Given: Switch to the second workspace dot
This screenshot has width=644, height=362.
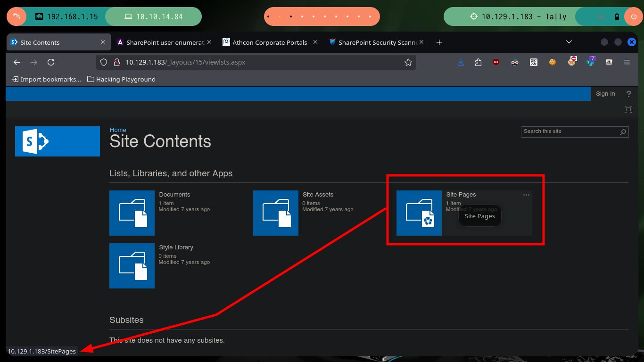Looking at the screenshot, I should coord(280,16).
